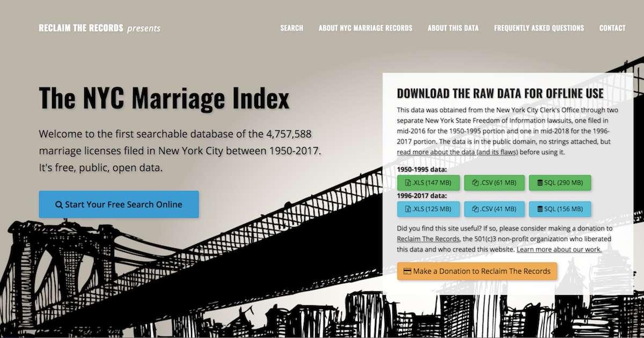644x338 pixels.
Task: Open the Reclaim The Records nonprofit link
Action: (427, 238)
